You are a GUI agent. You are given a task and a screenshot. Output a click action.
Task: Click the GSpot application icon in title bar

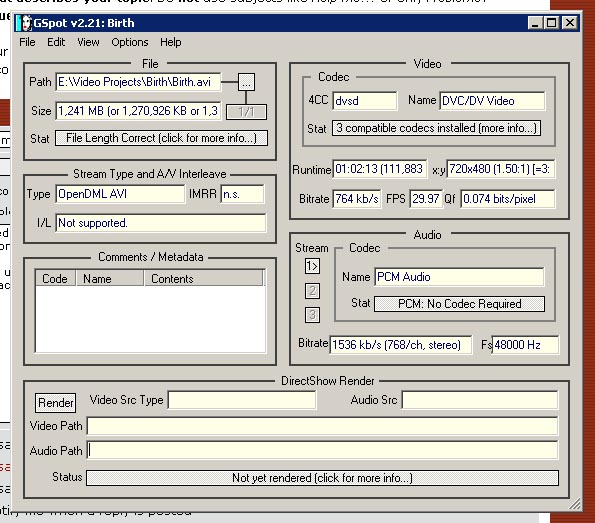[25, 23]
